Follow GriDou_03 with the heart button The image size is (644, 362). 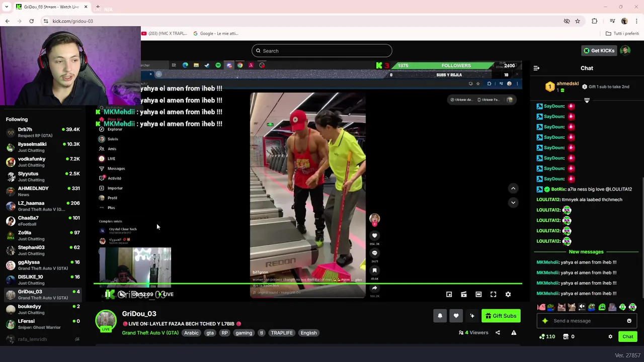click(456, 316)
